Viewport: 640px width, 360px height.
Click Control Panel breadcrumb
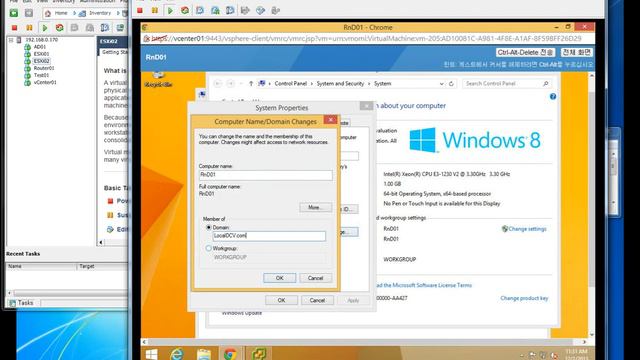click(290, 84)
